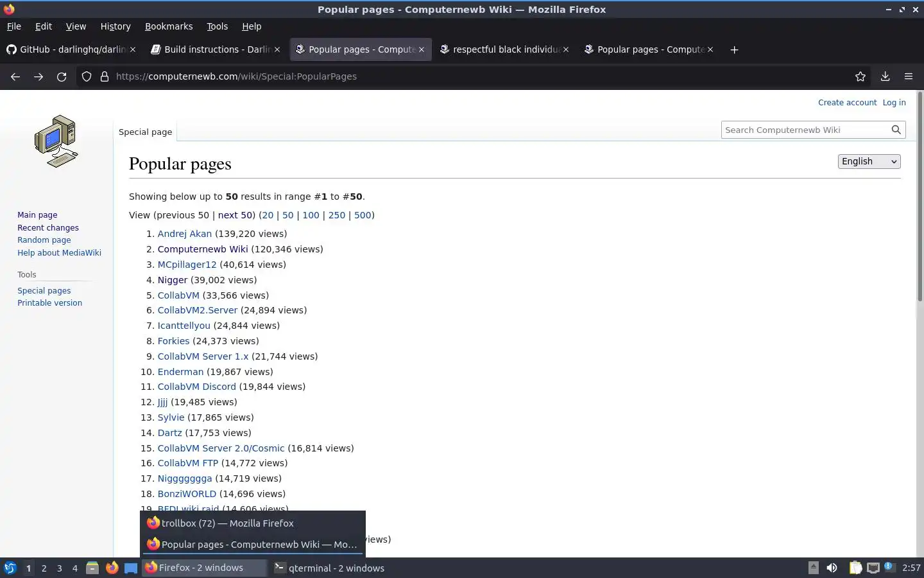Open Help about MediaWiki link
This screenshot has width=924, height=578.
(59, 253)
